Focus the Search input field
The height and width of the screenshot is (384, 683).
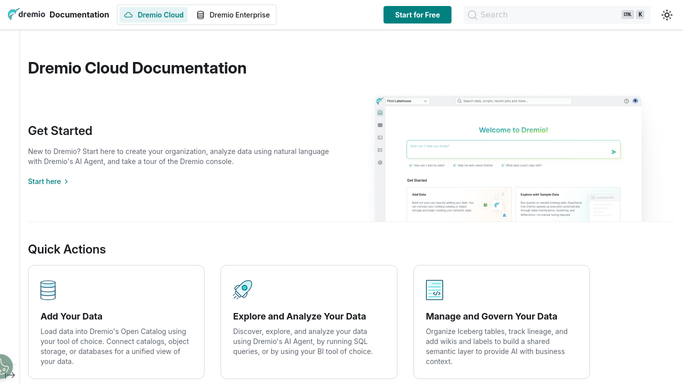pyautogui.click(x=557, y=15)
